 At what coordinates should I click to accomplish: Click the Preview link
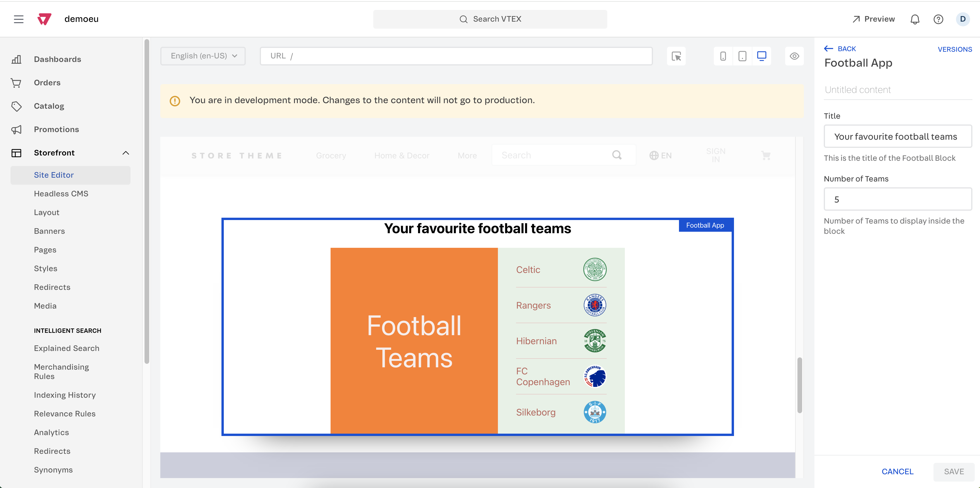click(x=873, y=18)
